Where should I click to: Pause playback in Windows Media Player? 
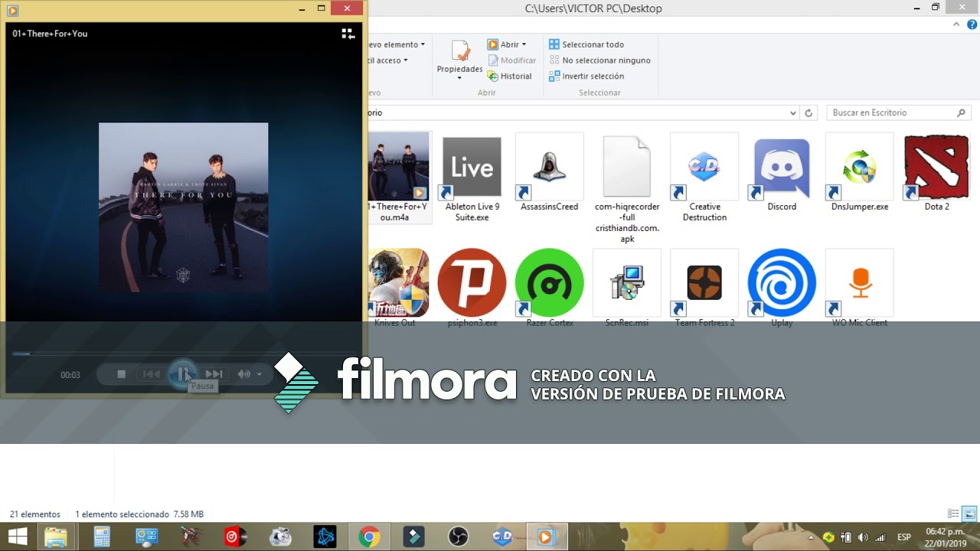(182, 374)
